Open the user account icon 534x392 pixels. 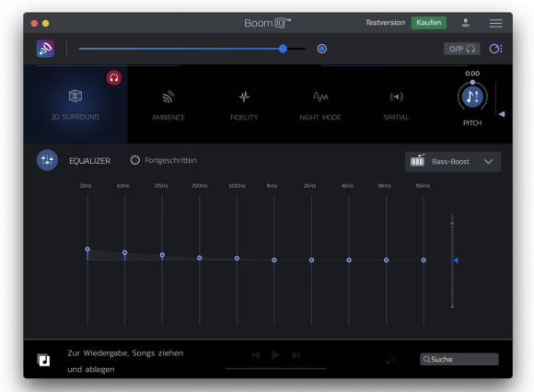click(x=466, y=23)
